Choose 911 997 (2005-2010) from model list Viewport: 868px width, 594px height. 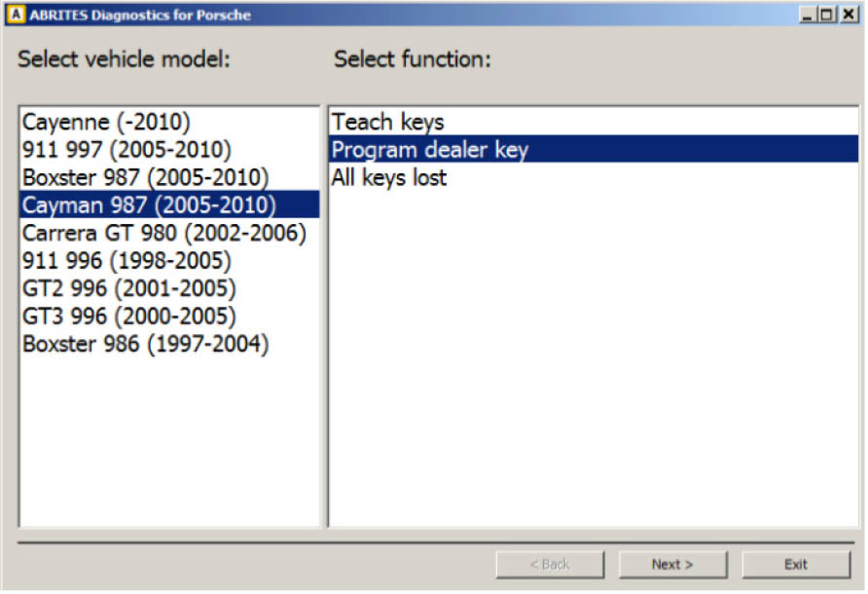click(x=127, y=150)
